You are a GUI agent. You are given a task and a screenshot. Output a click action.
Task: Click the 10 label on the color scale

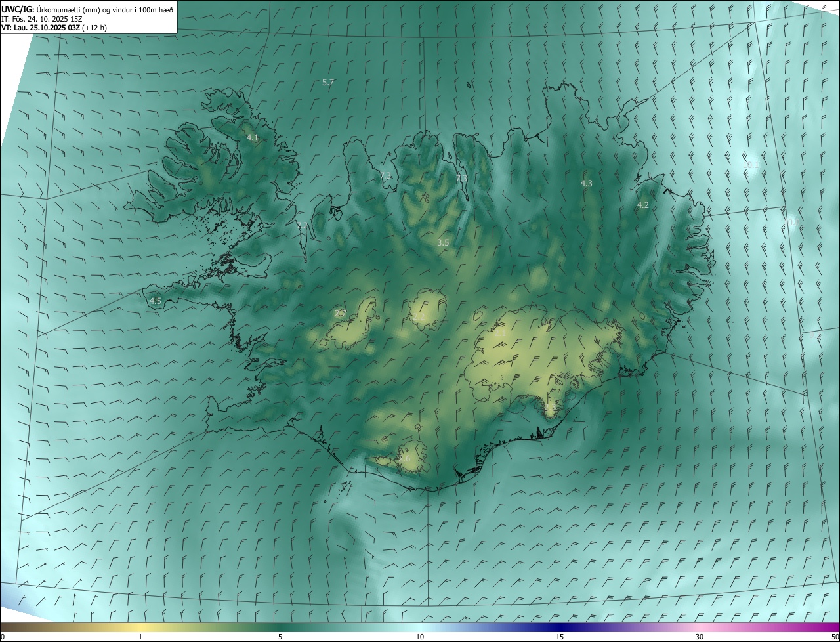click(420, 637)
